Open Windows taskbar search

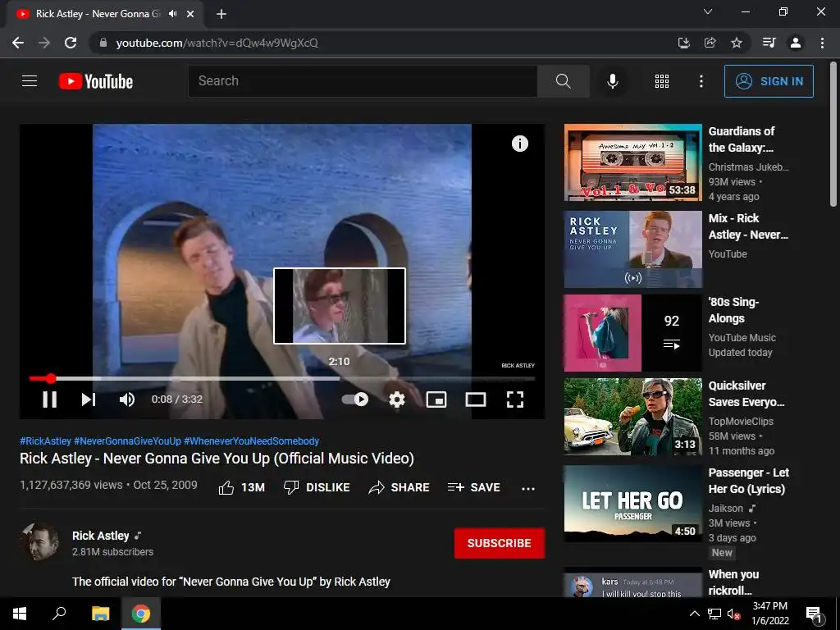(x=59, y=614)
